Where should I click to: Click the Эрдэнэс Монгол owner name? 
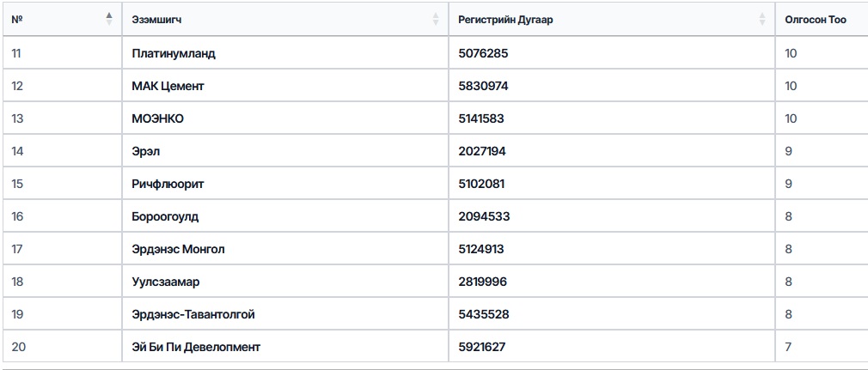(178, 250)
